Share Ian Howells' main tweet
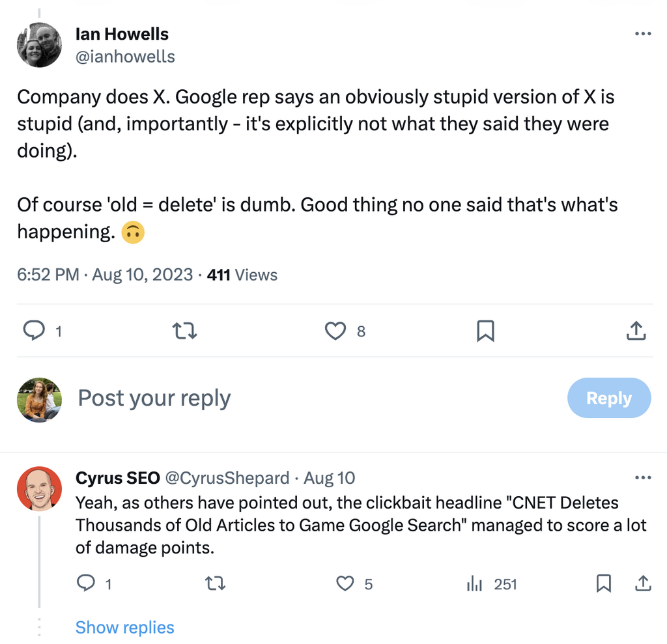This screenshot has height=644, width=667. [x=636, y=331]
